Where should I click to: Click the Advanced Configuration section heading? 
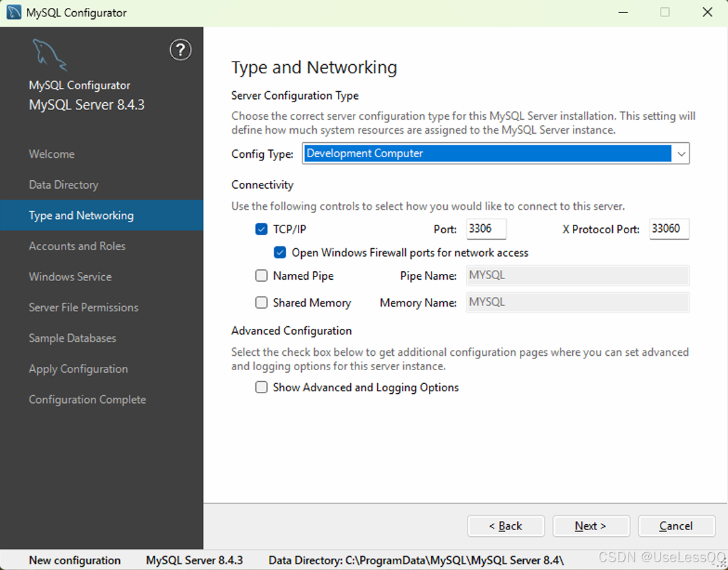pyautogui.click(x=291, y=330)
